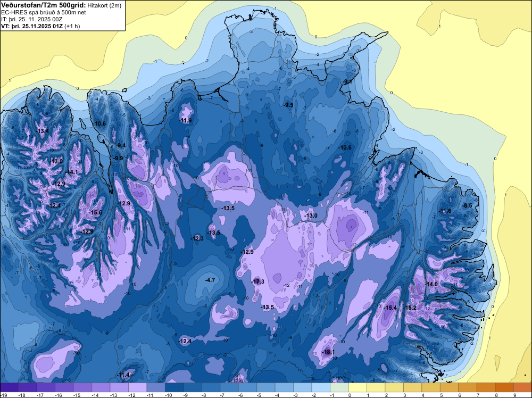Click the -8.5 temperature value
The height and width of the screenshot is (398, 532).
coord(468,205)
